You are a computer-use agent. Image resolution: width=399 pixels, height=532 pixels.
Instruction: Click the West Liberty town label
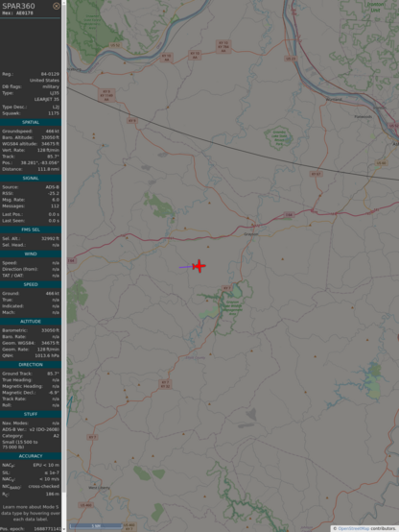click(x=99, y=488)
